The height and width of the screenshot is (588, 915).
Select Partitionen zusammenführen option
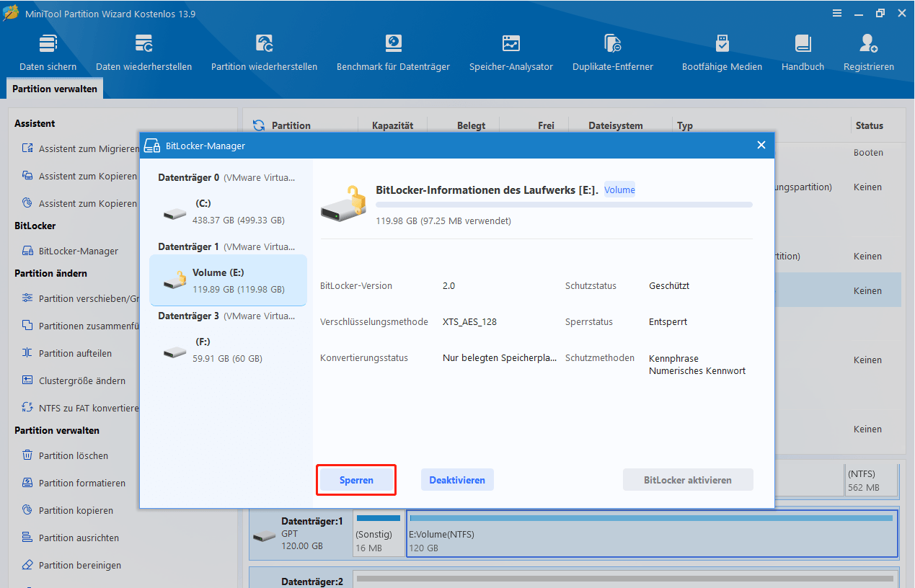click(79, 326)
